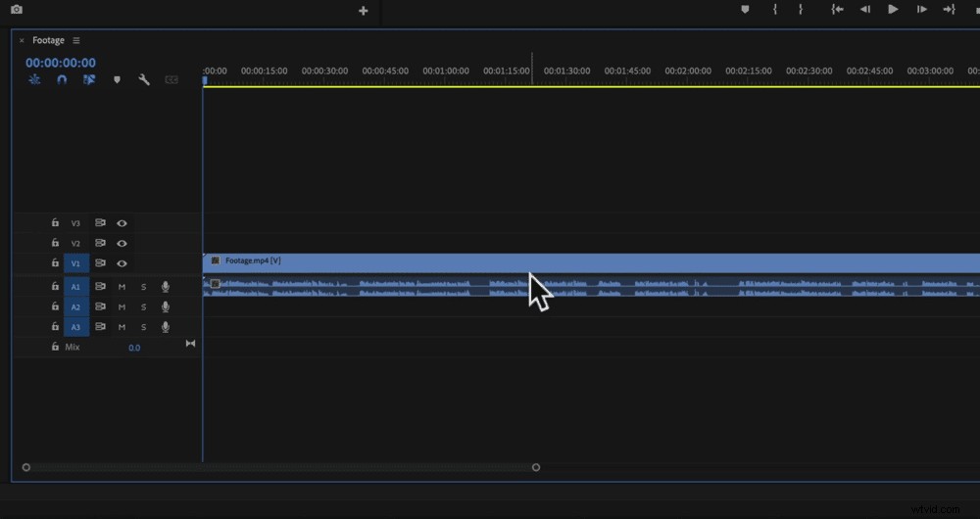980x519 pixels.
Task: Click the Mix track output icon
Action: pyautogui.click(x=191, y=344)
